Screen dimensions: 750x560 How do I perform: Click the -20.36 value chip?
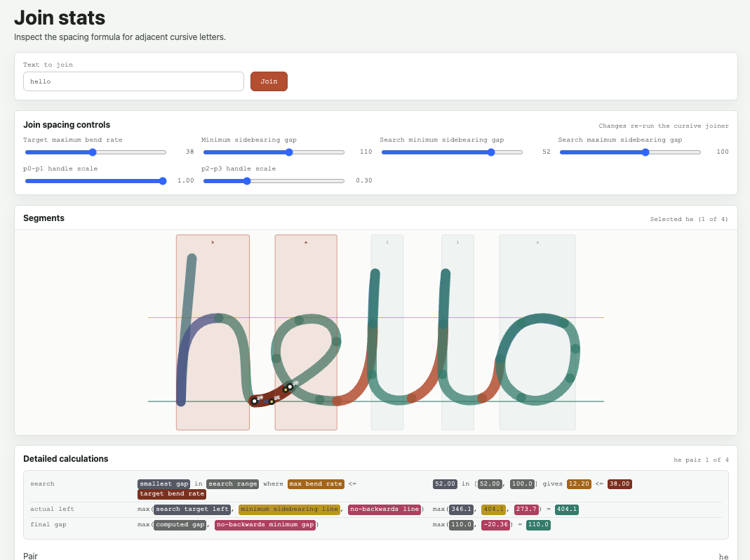495,525
